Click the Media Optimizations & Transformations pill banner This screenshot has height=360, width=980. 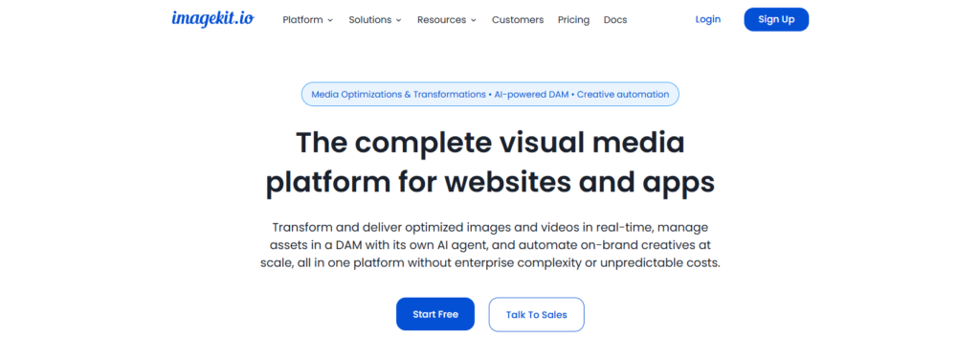(x=490, y=95)
